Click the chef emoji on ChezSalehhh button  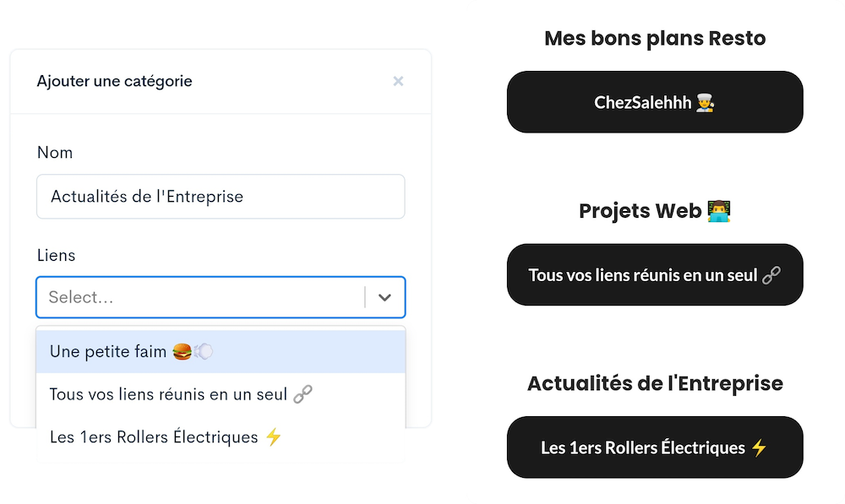pos(705,102)
